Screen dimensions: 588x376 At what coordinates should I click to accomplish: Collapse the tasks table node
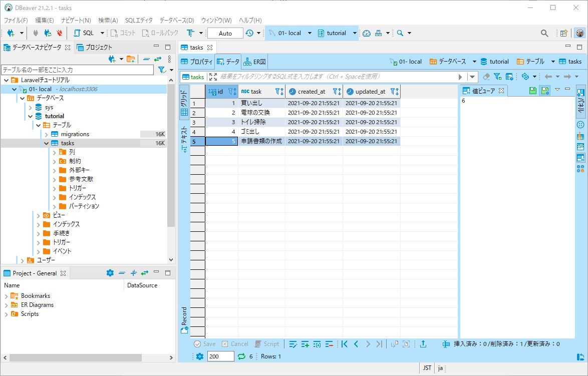[46, 143]
